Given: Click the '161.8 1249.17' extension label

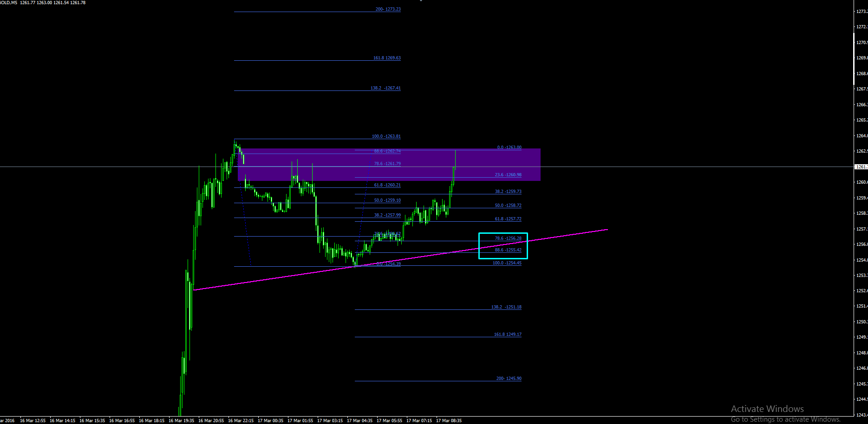Looking at the screenshot, I should [x=508, y=334].
